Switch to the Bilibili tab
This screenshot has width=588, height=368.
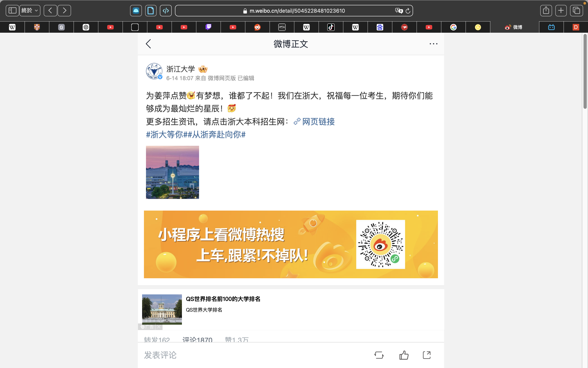[551, 27]
